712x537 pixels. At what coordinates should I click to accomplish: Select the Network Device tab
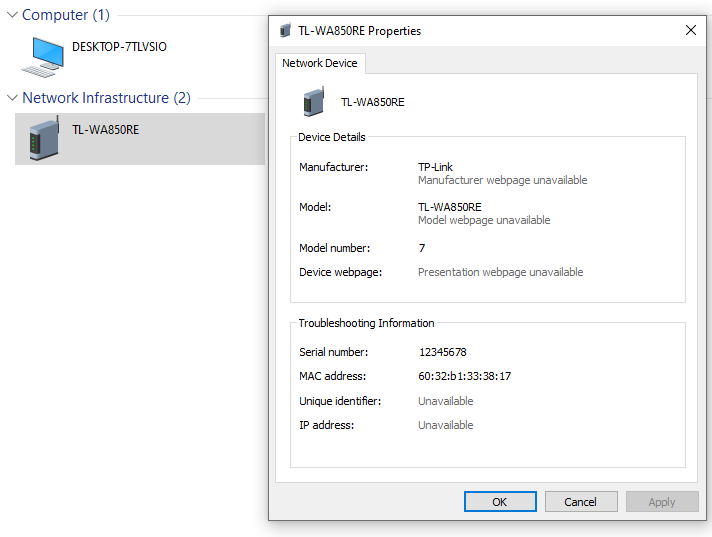click(320, 63)
